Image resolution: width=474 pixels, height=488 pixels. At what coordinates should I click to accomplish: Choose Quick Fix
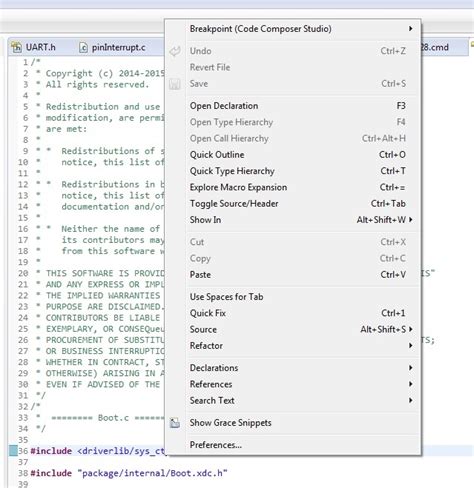point(293,313)
